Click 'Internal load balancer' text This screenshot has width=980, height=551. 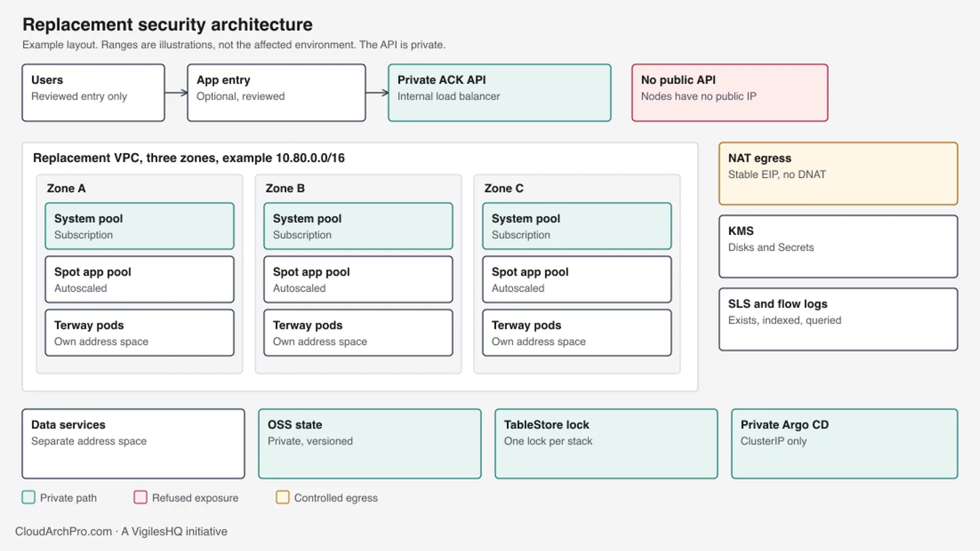[x=448, y=96]
